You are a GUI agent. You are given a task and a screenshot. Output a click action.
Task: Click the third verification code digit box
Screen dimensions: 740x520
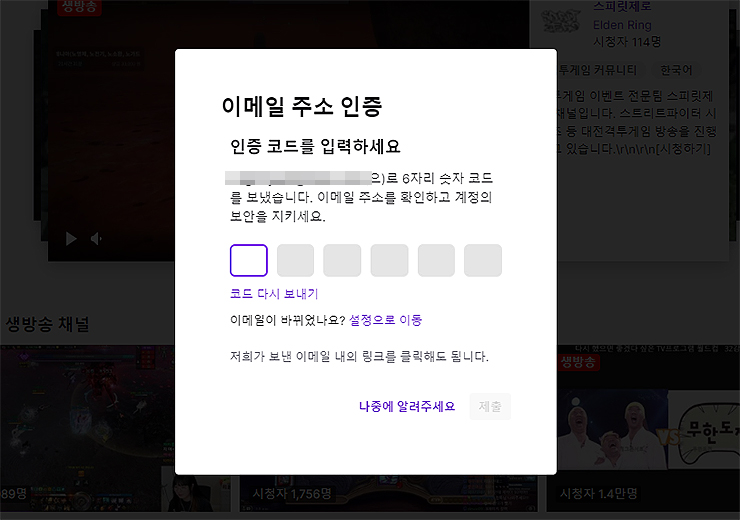(342, 260)
